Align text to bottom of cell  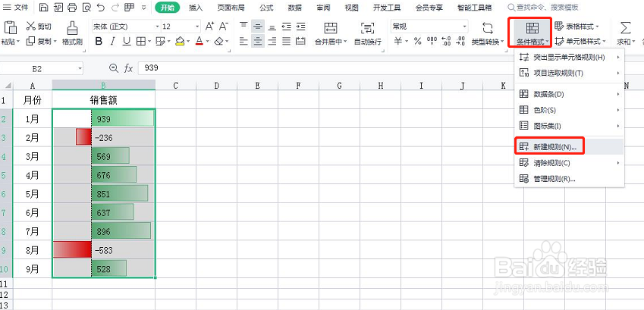(272, 27)
